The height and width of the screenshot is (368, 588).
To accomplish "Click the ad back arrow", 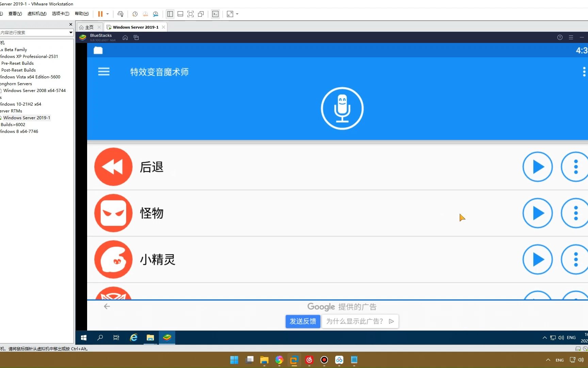I will (x=107, y=306).
